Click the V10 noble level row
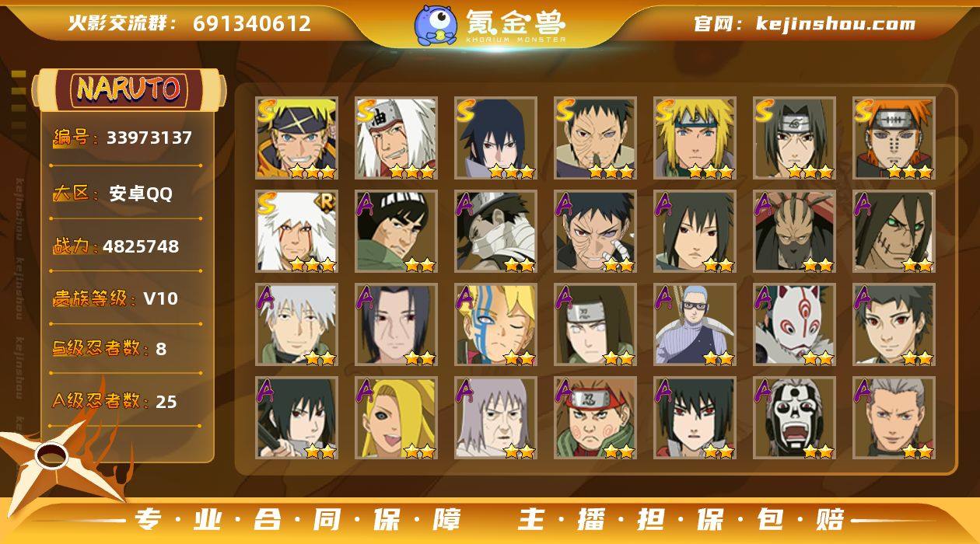 [x=126, y=298]
